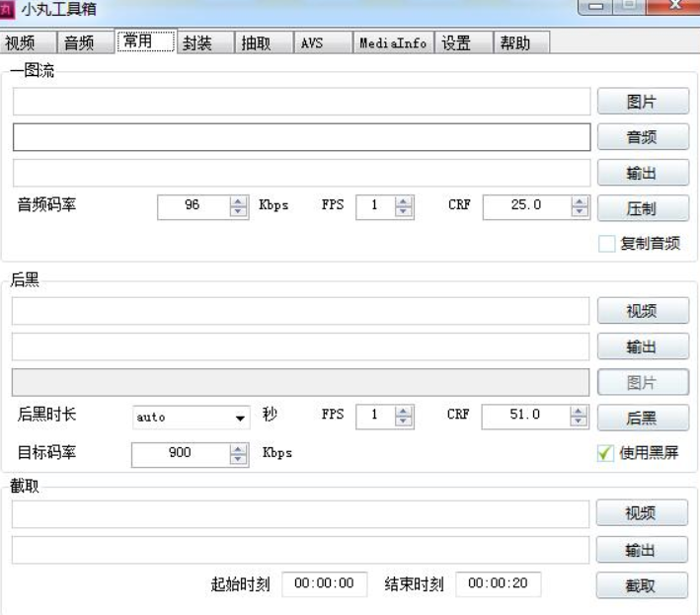
Task: Open the 帮助 tab
Action: pos(522,42)
